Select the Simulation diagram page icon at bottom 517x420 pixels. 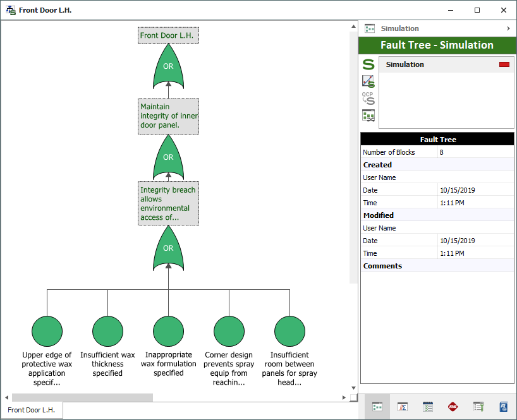377,407
